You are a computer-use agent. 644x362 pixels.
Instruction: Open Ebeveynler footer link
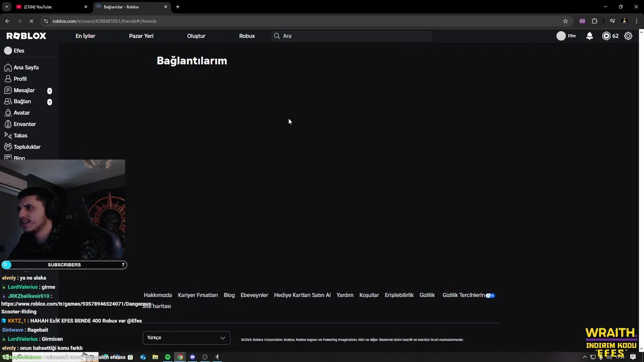[255, 295]
